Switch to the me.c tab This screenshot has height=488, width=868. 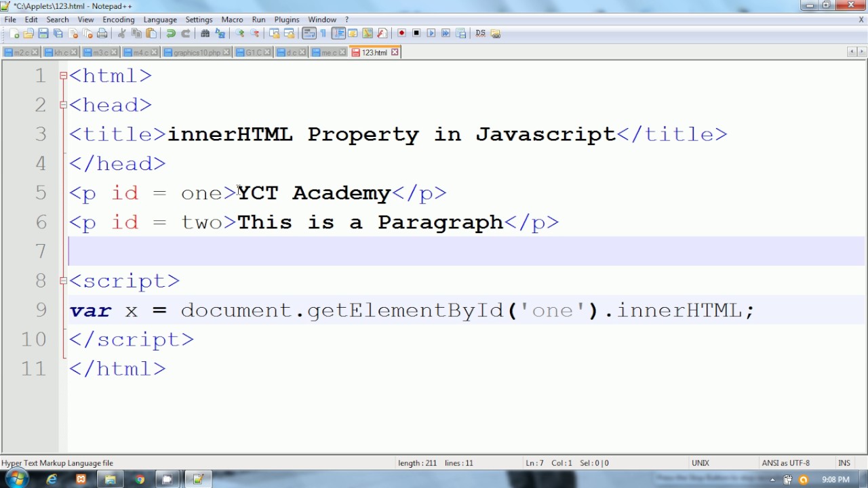click(329, 52)
